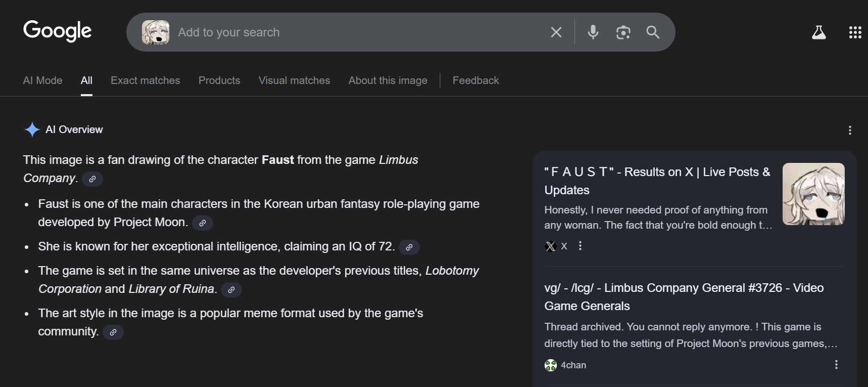Open the 'F A U S T - Results on X' result
The width and height of the screenshot is (868, 387).
pos(657,181)
